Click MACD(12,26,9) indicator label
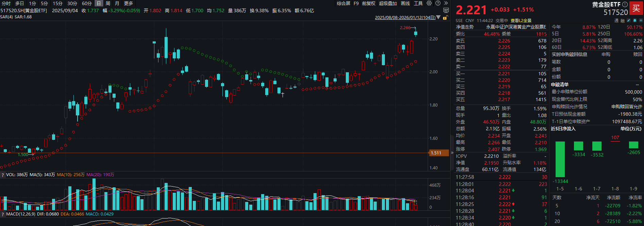The height and width of the screenshot is (226, 644). [x=21, y=214]
